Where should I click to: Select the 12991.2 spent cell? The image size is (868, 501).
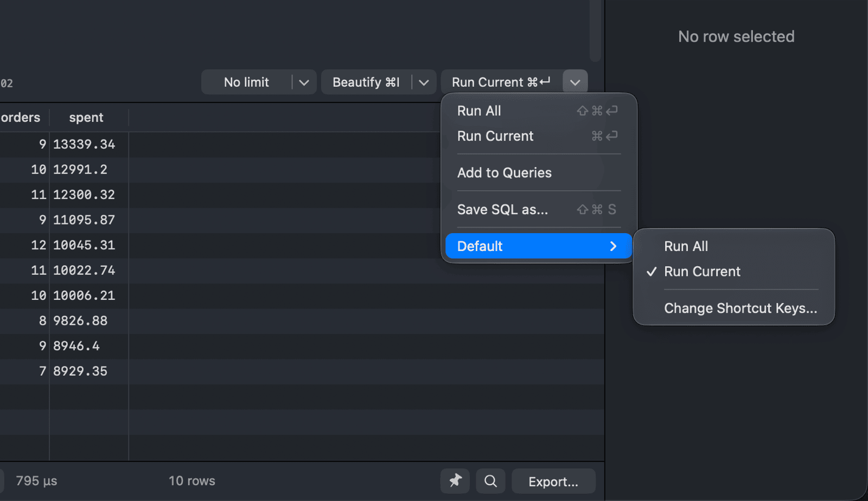89,170
